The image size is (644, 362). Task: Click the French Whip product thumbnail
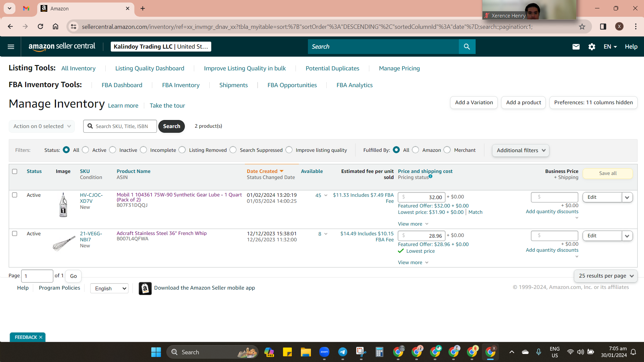coord(64,243)
